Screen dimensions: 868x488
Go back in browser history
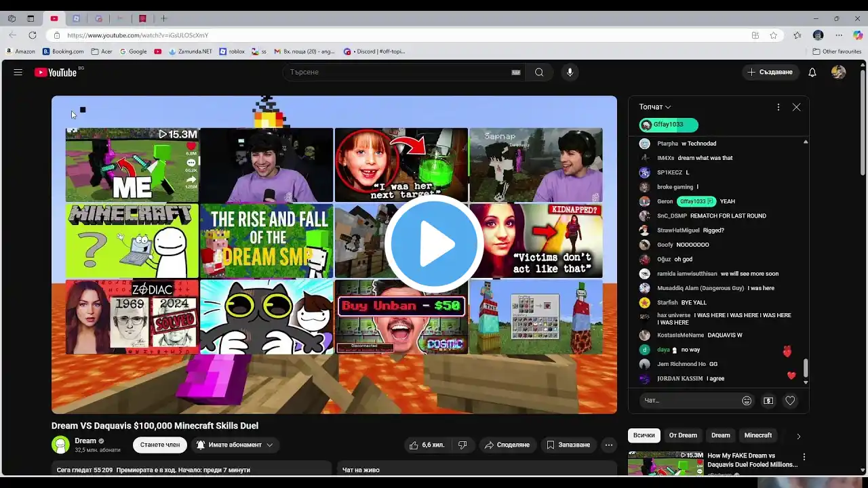12,35
